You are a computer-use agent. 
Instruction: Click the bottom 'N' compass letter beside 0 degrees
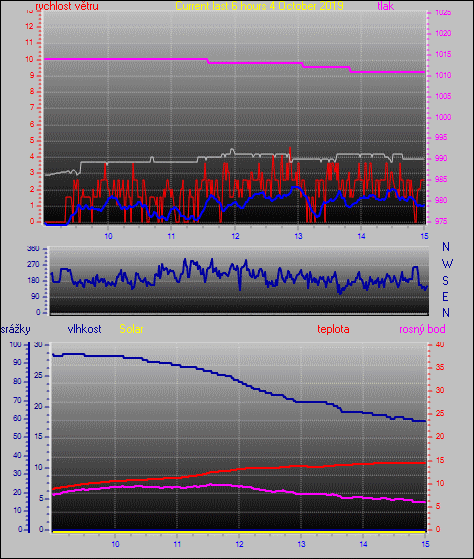(x=445, y=313)
